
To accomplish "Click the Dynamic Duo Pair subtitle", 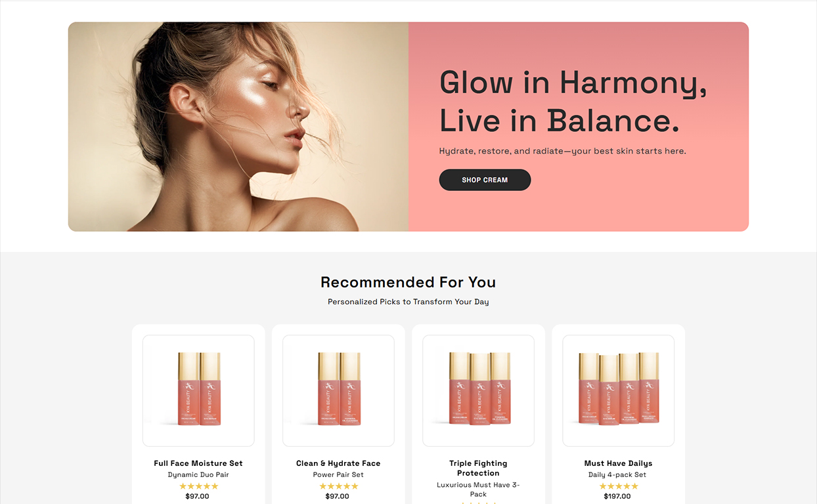I will pos(198,474).
